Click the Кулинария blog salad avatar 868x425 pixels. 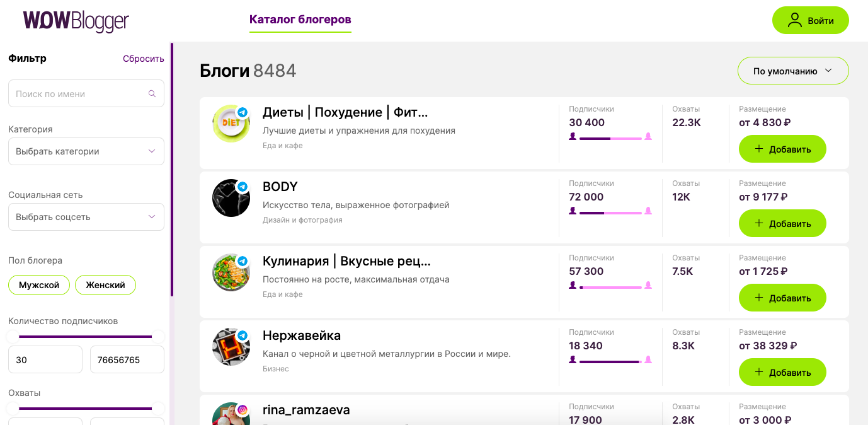231,272
